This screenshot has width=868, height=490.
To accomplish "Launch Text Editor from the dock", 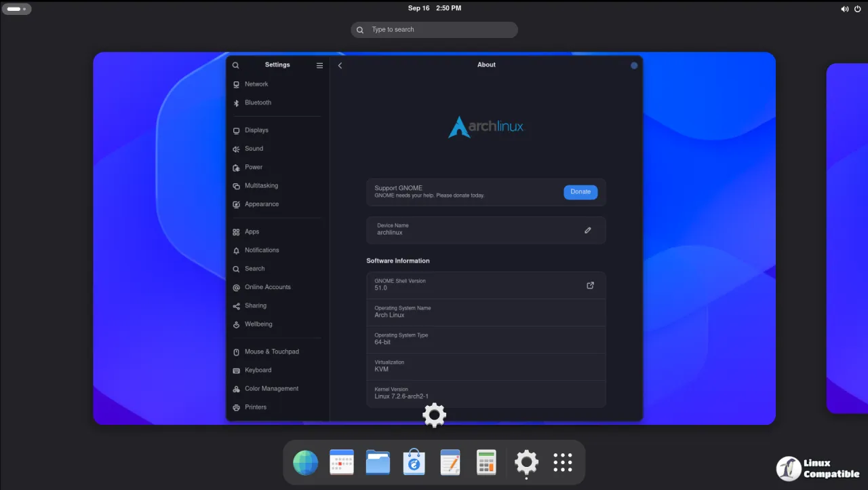I will click(451, 463).
